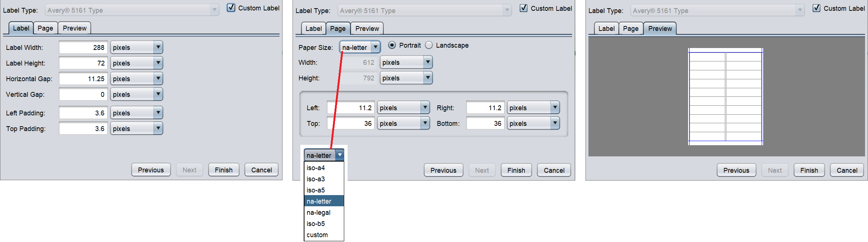Viewport: 868px width, 242px height.
Task: Open the Right margin units dropdown
Action: tap(533, 108)
